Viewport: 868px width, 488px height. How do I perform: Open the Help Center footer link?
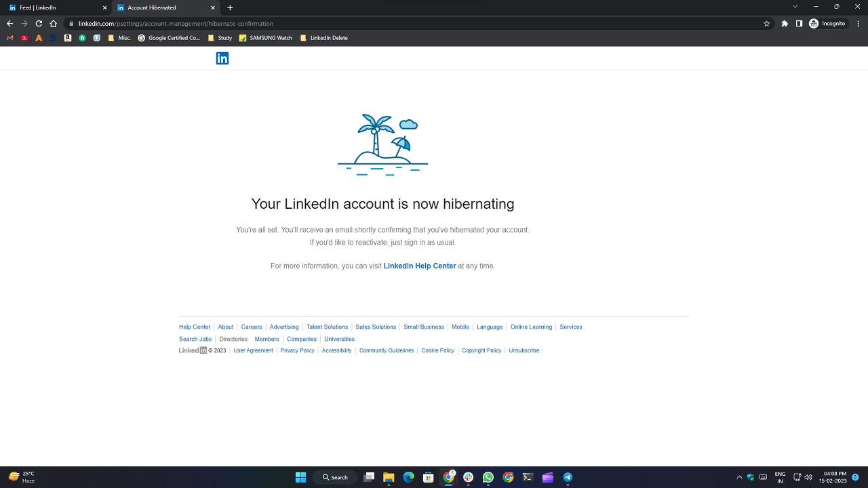(195, 327)
